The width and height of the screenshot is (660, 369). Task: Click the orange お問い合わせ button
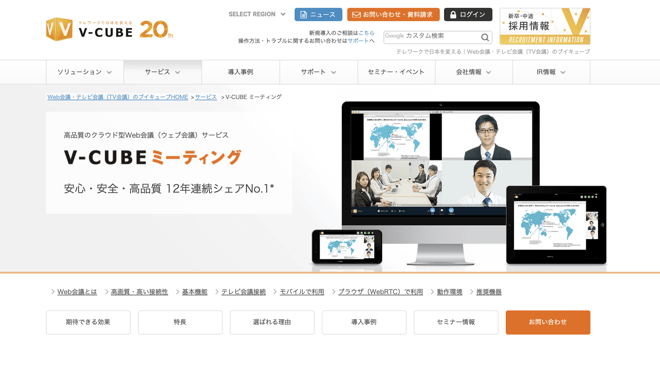point(548,322)
